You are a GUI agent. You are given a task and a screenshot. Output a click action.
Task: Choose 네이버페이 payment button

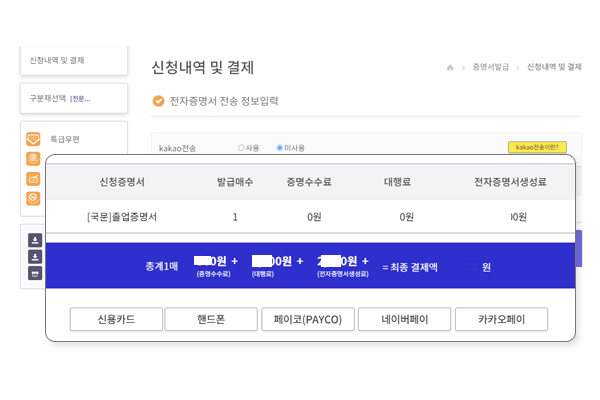click(x=404, y=319)
